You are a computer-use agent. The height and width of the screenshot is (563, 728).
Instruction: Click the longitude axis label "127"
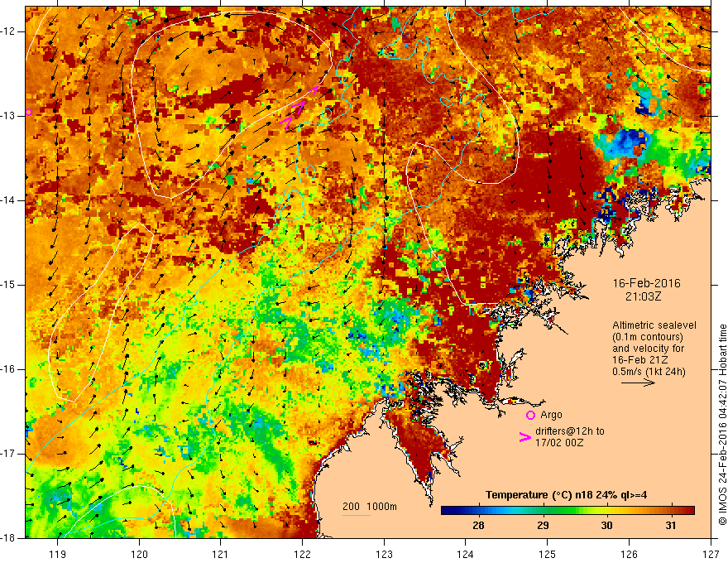tap(711, 555)
